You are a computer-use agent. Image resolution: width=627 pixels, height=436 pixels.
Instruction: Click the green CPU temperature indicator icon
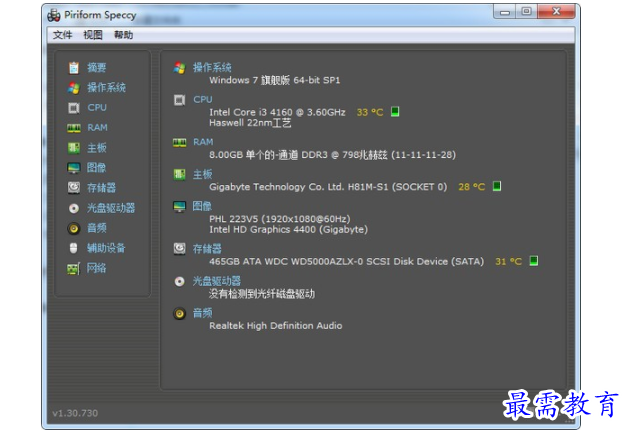point(395,111)
